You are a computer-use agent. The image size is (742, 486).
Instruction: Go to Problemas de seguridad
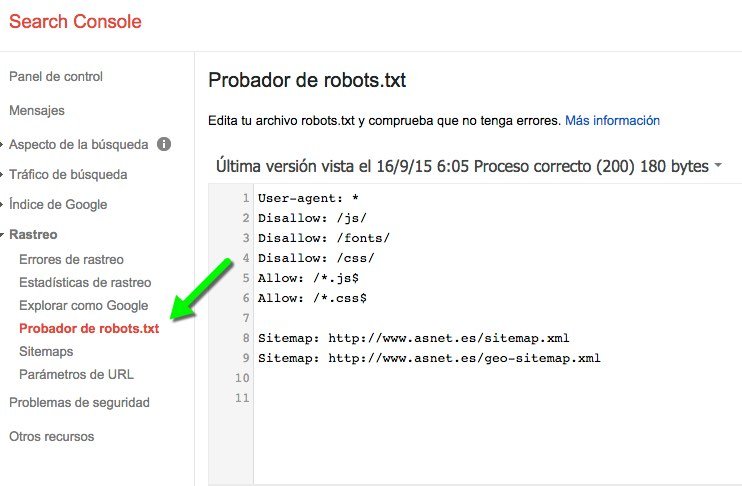click(79, 403)
